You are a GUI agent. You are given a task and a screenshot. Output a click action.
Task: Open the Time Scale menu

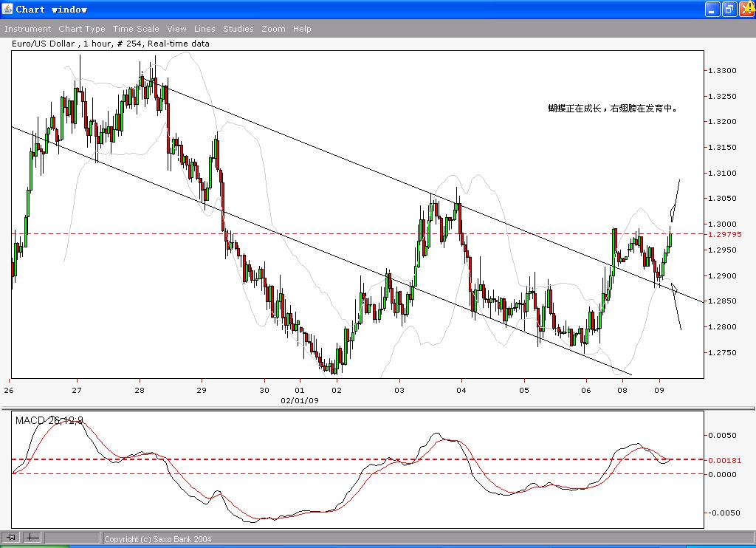point(136,29)
